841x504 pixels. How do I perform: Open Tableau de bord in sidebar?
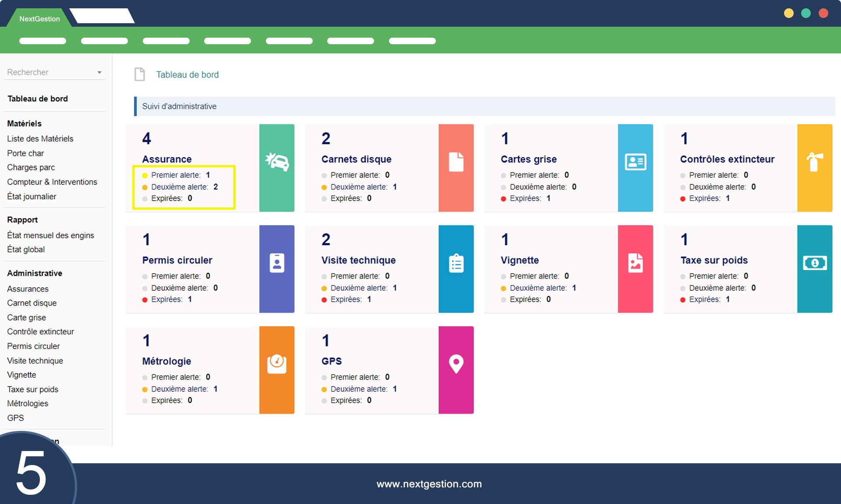[38, 99]
